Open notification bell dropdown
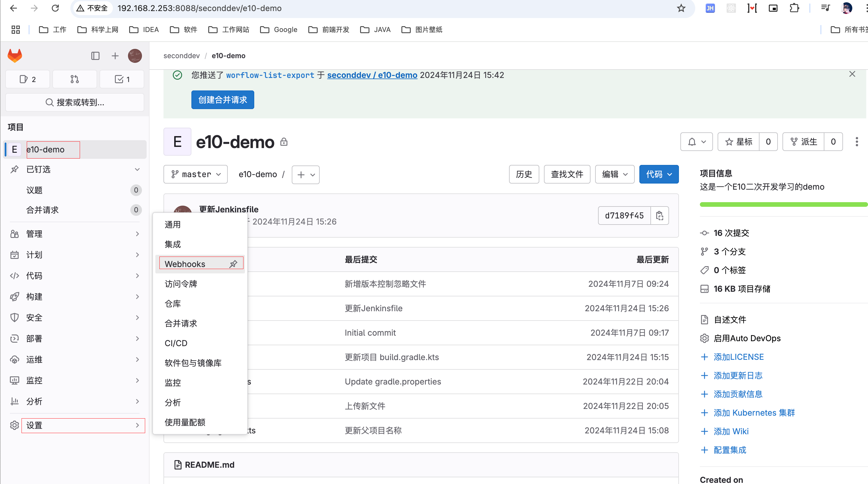Viewport: 868px width, 484px height. [x=696, y=142]
